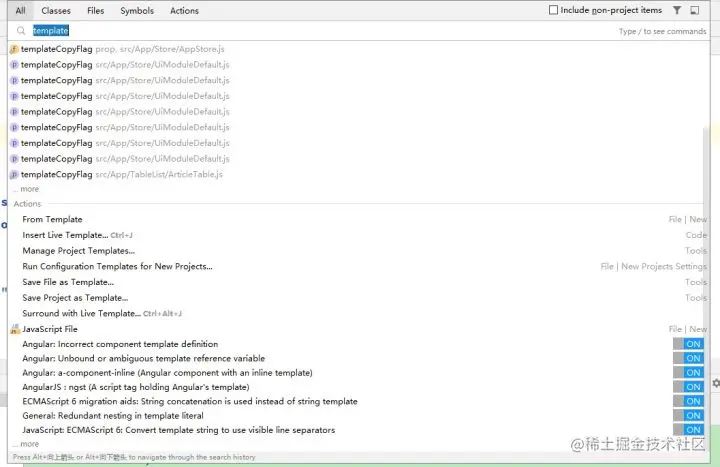Screen dimensions: 720x467
Task: Select Surround with Live Template action
Action: [x=358, y=313]
